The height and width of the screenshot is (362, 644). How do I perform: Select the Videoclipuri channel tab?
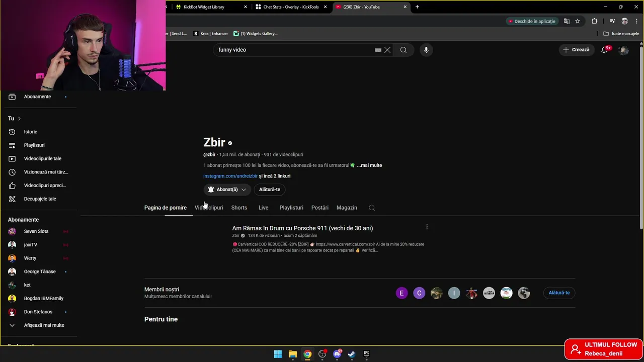(209, 208)
